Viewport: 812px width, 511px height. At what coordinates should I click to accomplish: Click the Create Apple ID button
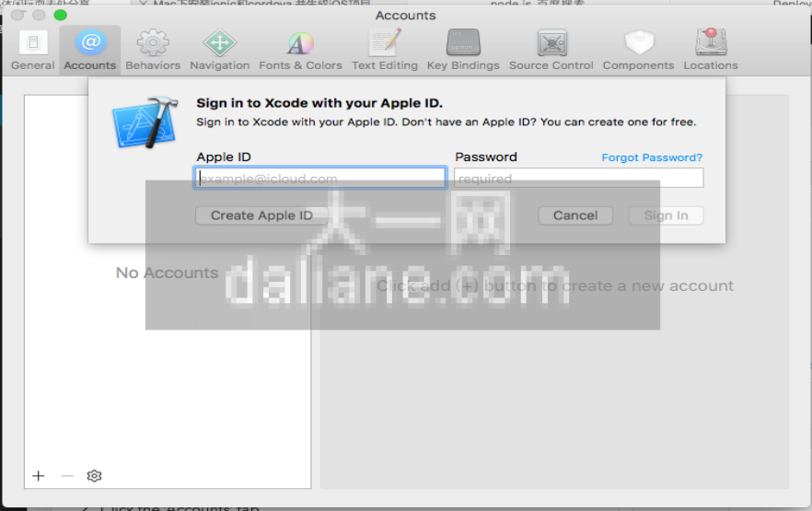261,215
